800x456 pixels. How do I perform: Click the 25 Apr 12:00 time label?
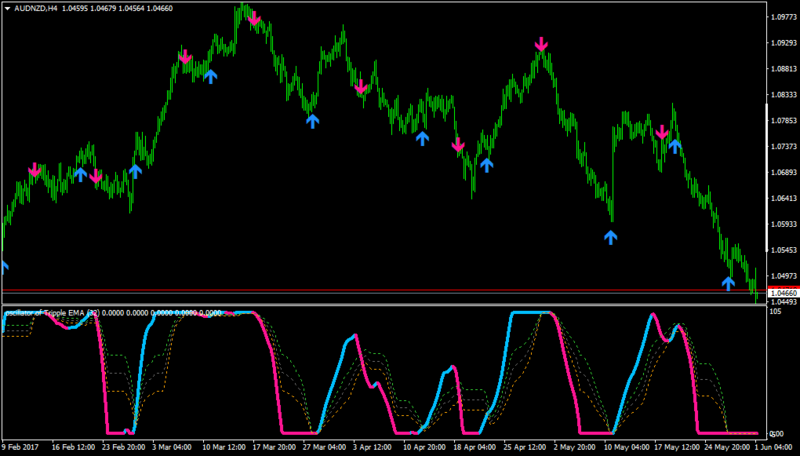click(x=525, y=447)
